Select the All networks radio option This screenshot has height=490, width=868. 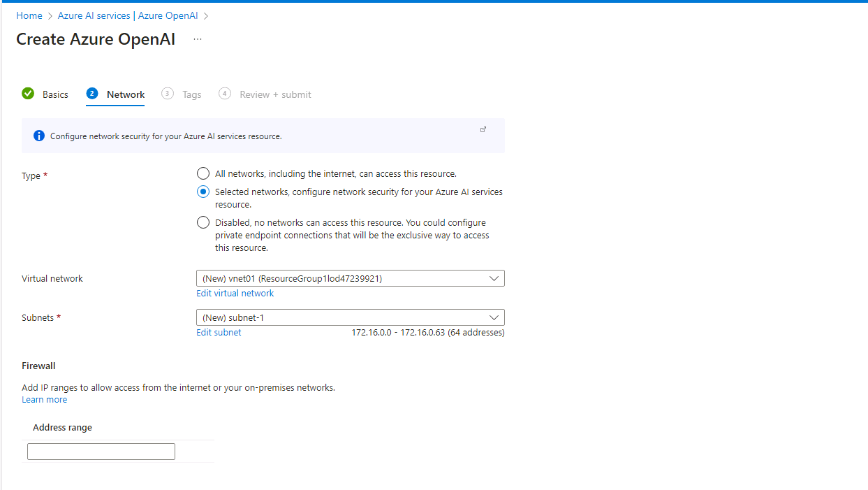pyautogui.click(x=203, y=173)
